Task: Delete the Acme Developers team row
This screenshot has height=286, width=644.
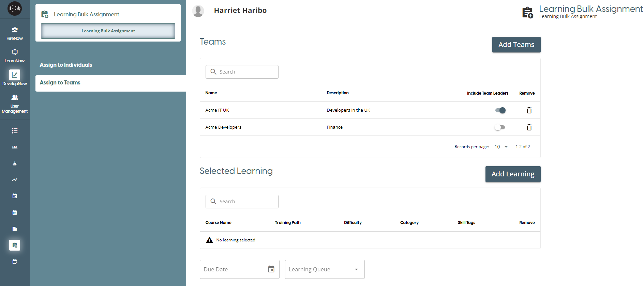Action: click(529, 127)
